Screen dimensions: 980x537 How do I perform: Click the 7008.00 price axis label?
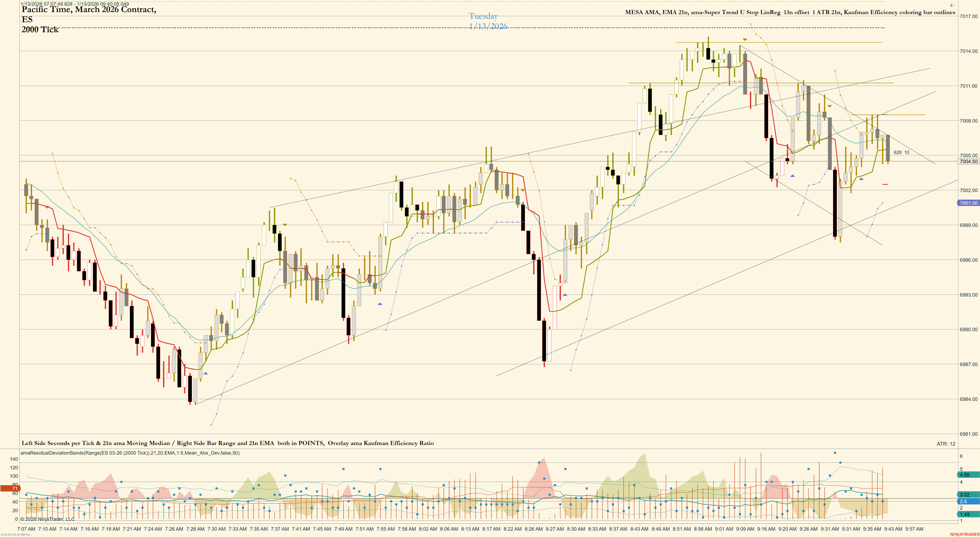968,121
